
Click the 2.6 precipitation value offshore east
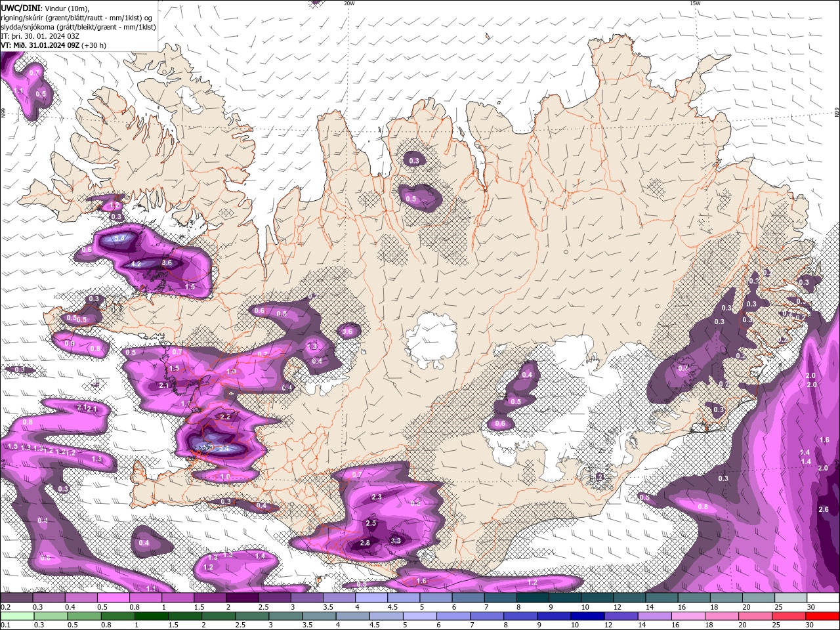(824, 509)
